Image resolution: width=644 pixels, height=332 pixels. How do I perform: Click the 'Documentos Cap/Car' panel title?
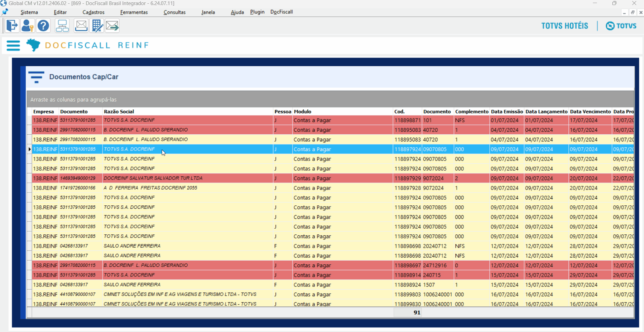point(84,77)
